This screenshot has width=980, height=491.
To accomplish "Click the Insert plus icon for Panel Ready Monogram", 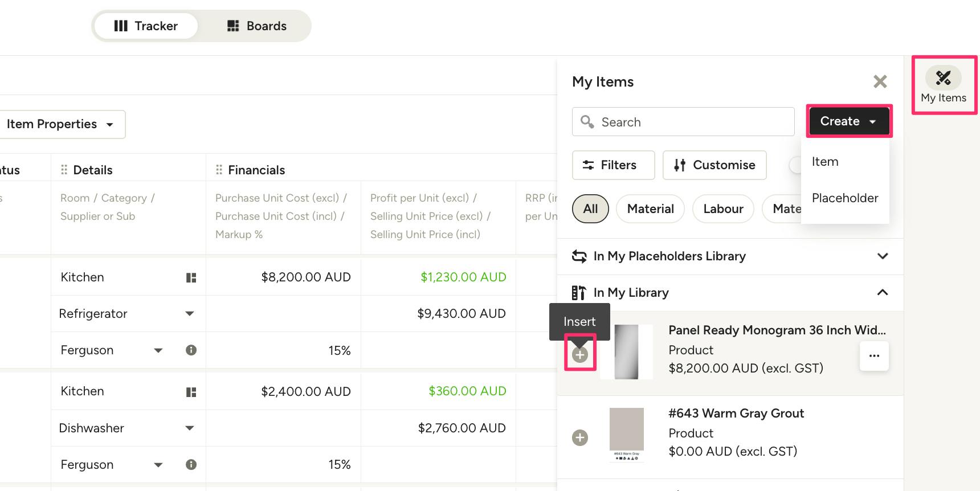I will coord(580,355).
